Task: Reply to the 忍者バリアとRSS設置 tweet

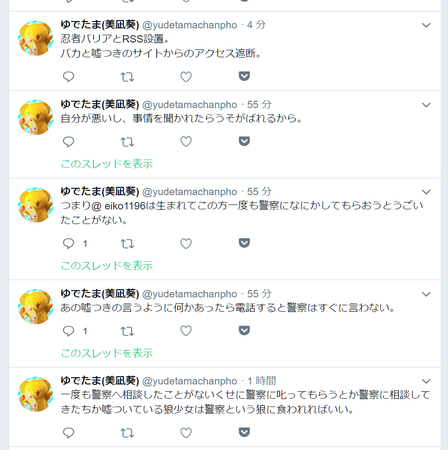Action: pos(68,77)
